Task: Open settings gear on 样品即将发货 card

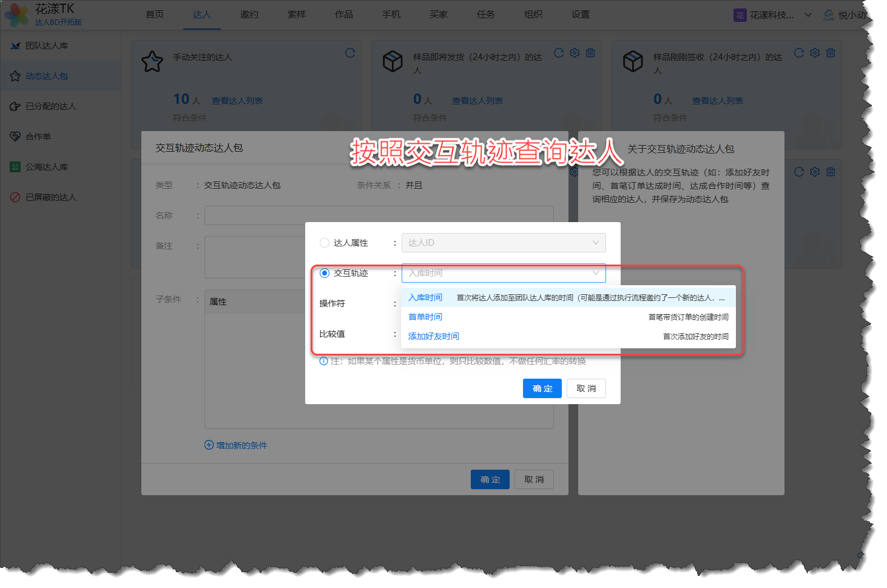Action: (x=575, y=53)
